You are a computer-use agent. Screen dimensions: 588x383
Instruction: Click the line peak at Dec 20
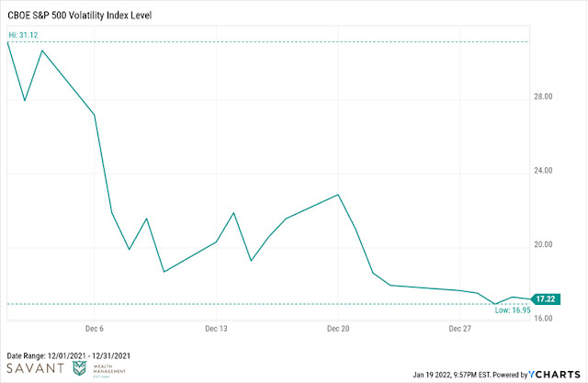pyautogui.click(x=338, y=195)
